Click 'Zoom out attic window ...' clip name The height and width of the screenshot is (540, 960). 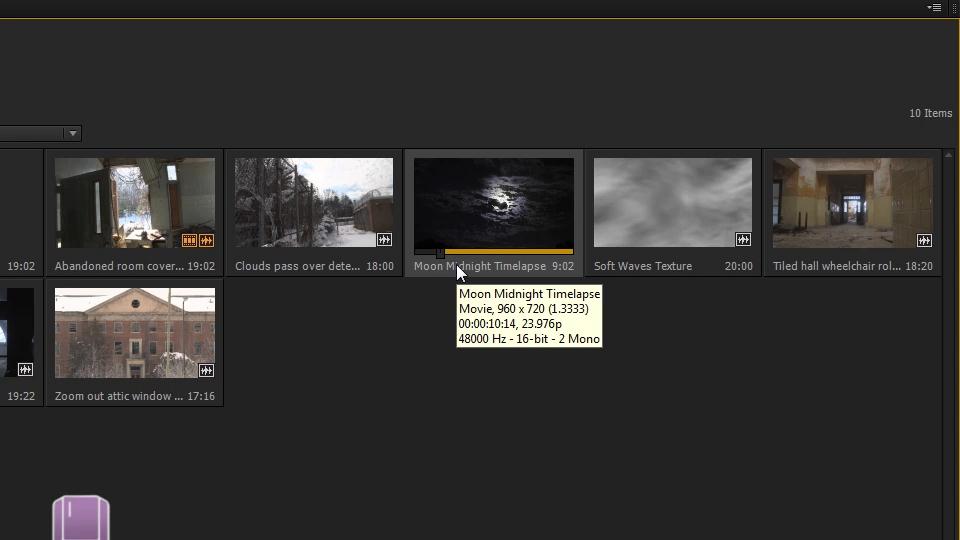pyautogui.click(x=119, y=396)
